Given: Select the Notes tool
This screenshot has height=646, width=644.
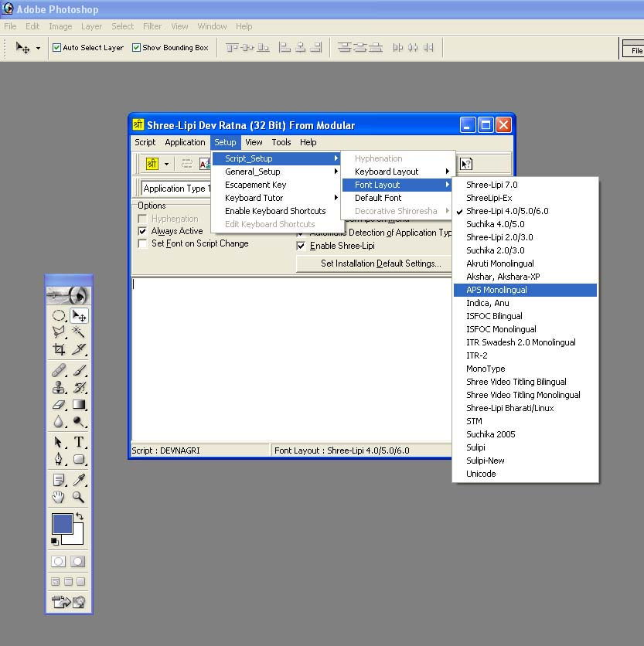Looking at the screenshot, I should pos(59,480).
